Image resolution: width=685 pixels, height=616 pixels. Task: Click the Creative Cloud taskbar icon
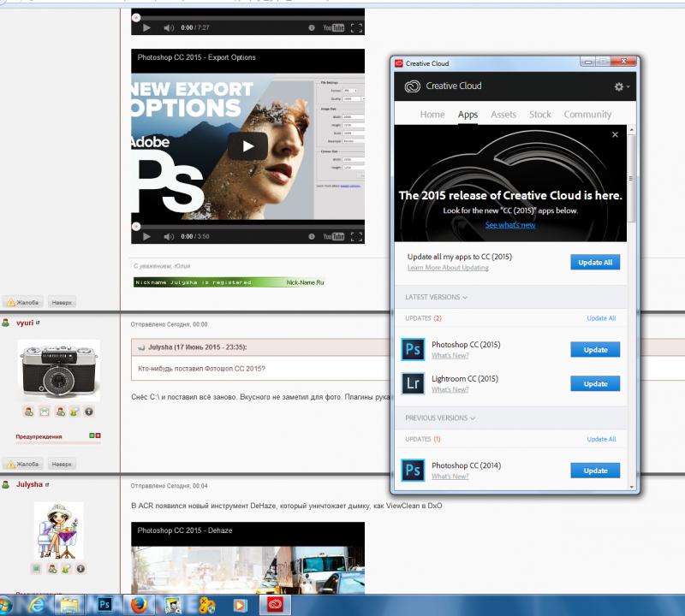coord(275,605)
